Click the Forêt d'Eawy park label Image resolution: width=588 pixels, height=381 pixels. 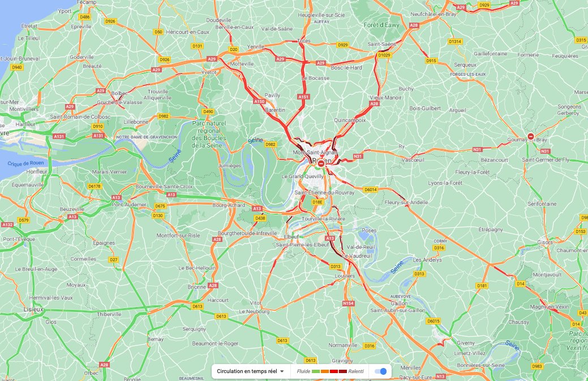[x=381, y=25]
